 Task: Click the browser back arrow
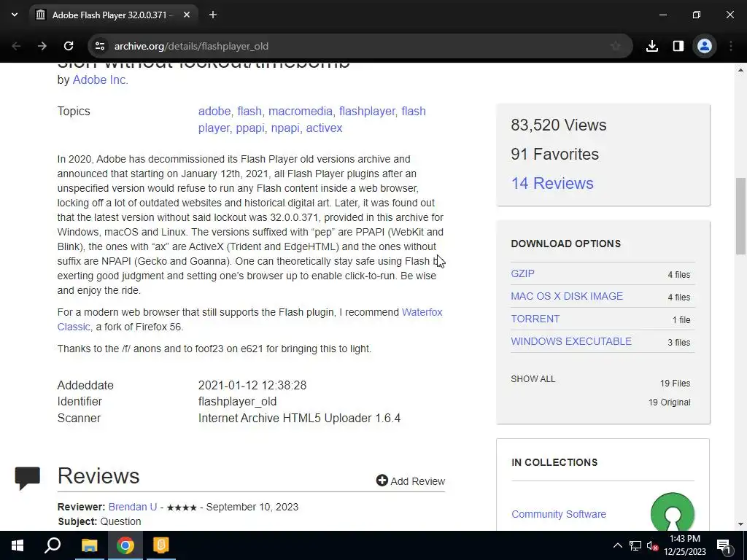[16, 46]
